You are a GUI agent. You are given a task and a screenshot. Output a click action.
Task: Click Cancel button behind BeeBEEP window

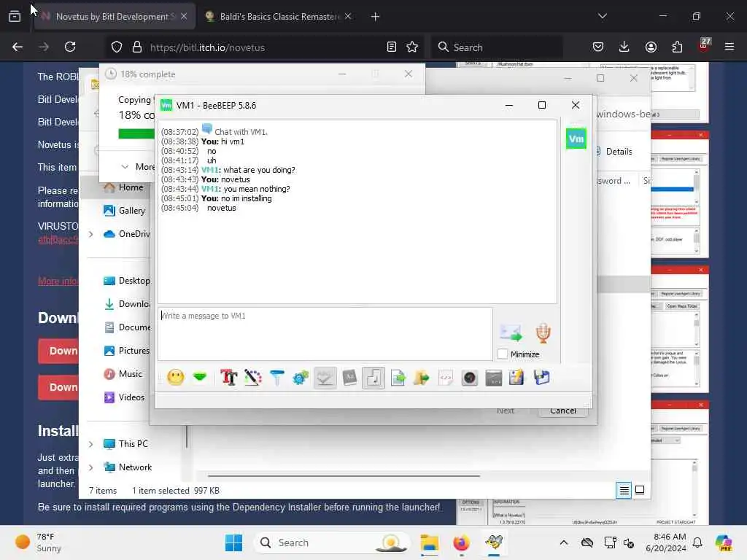[562, 411]
